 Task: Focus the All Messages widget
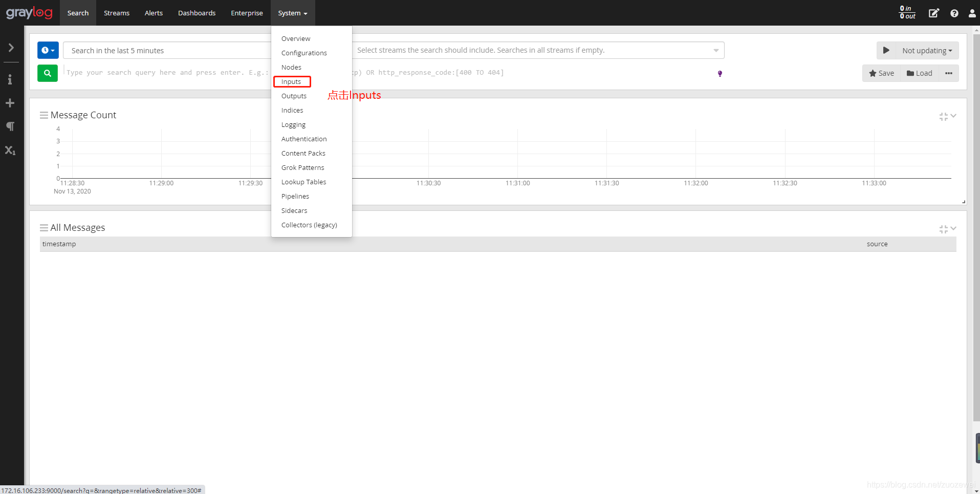944,229
